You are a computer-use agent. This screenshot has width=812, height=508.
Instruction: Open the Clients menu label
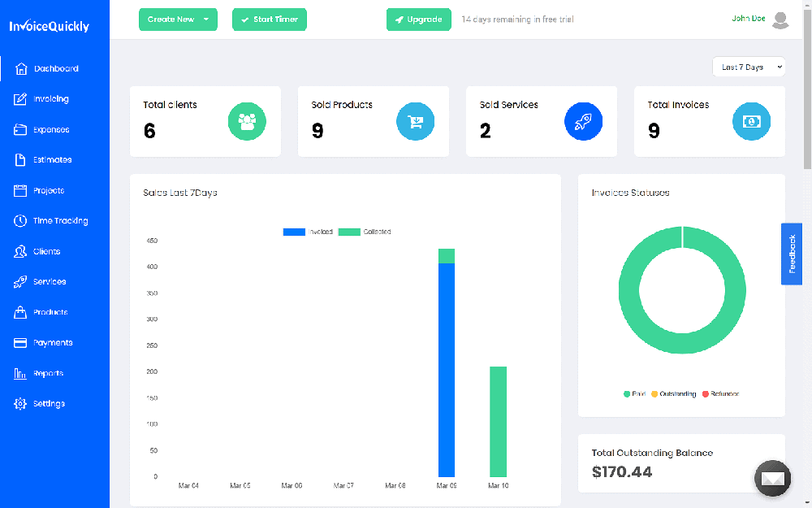(x=46, y=251)
